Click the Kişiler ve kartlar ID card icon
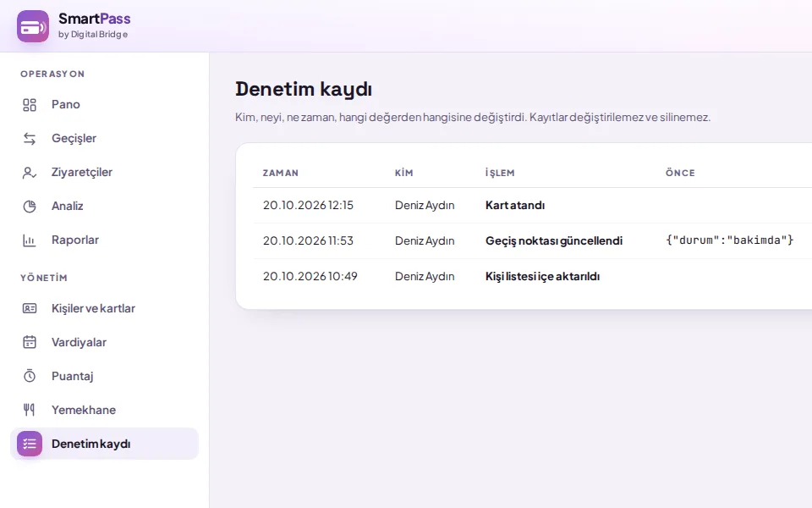The height and width of the screenshot is (508, 812). [30, 308]
